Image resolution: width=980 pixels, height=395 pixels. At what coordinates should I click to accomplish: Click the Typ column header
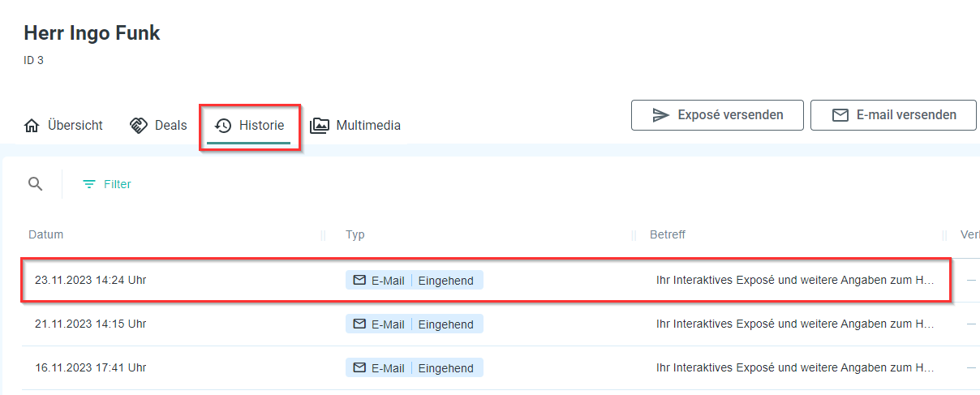point(355,234)
